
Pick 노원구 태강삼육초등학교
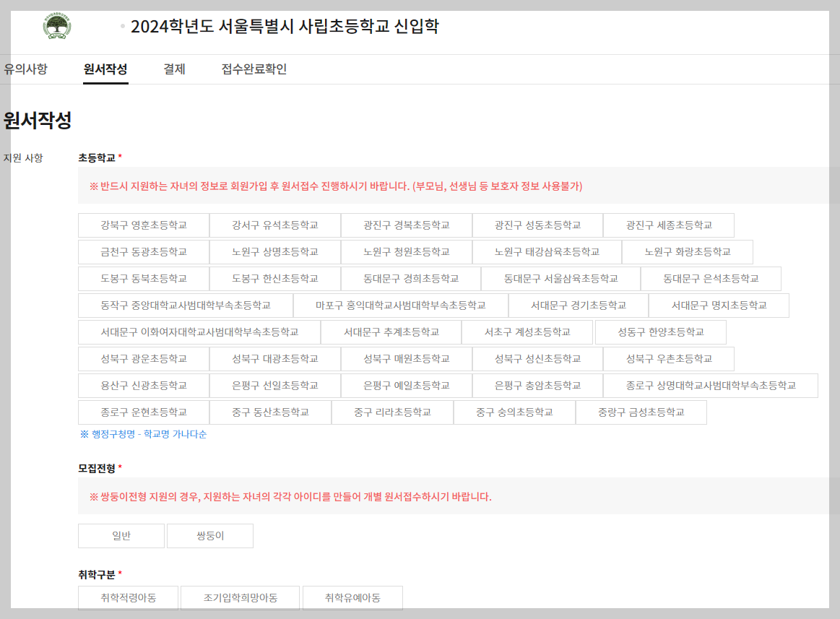547,252
